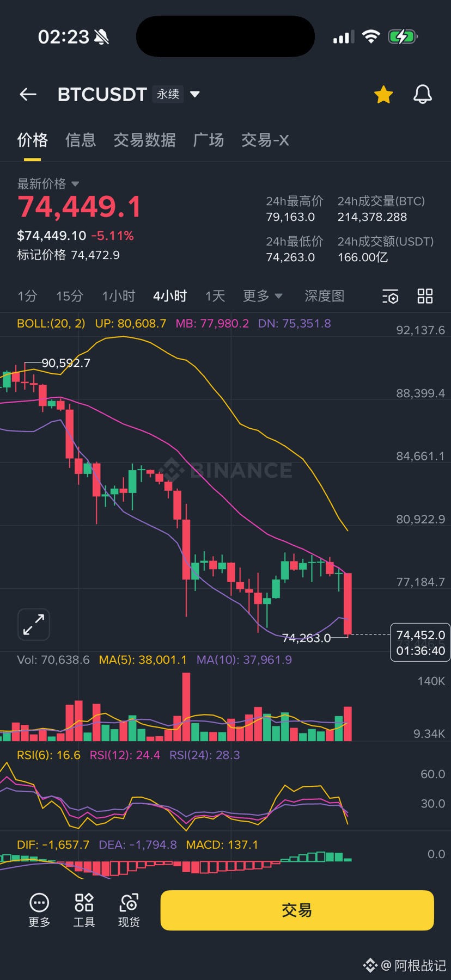Select the 15分 timeframe
The image size is (451, 980).
pyautogui.click(x=70, y=296)
